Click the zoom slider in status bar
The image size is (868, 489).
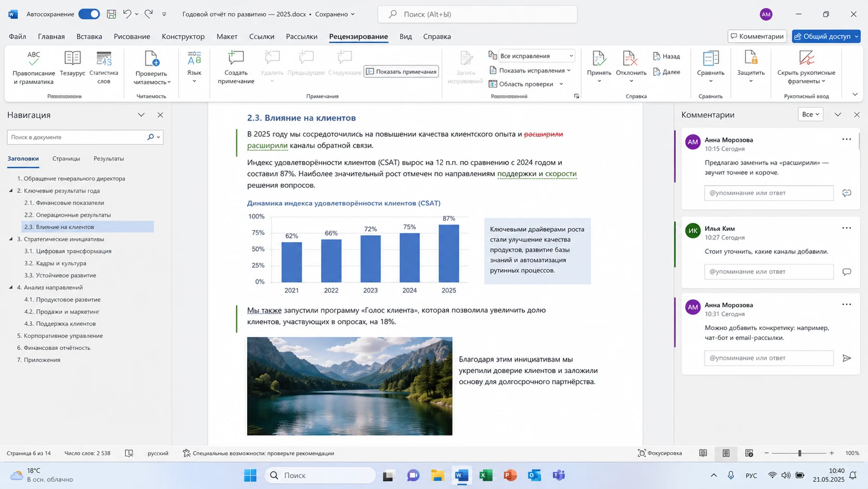click(799, 453)
